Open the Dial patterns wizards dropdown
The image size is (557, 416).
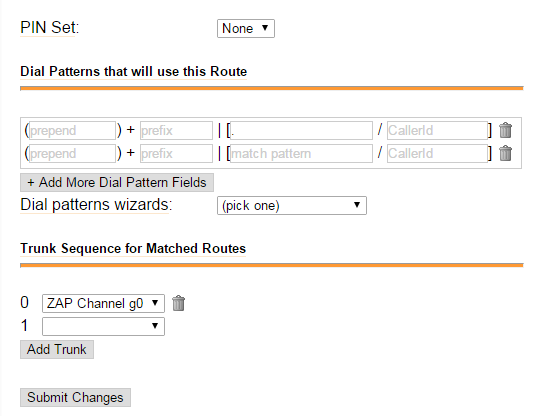coord(292,206)
